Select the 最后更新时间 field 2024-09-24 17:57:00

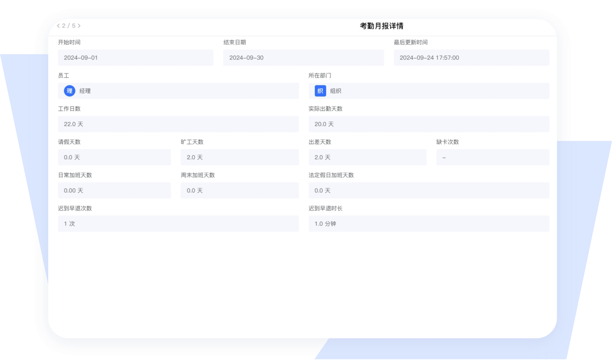click(471, 58)
